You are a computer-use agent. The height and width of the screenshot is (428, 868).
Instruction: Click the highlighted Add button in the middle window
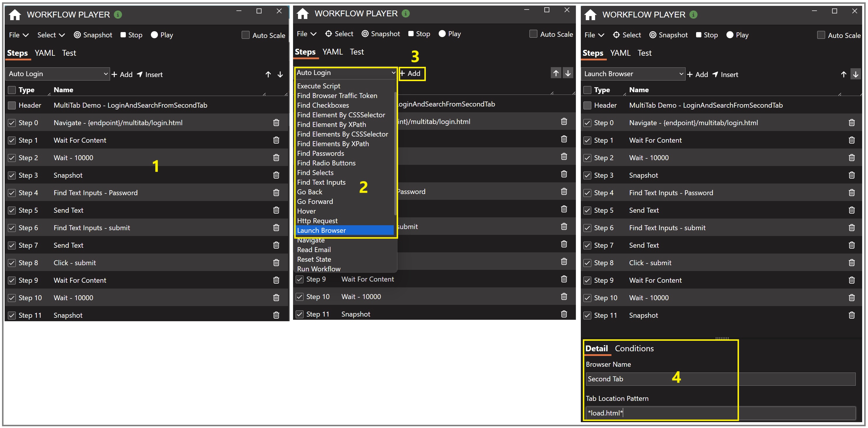(x=412, y=74)
